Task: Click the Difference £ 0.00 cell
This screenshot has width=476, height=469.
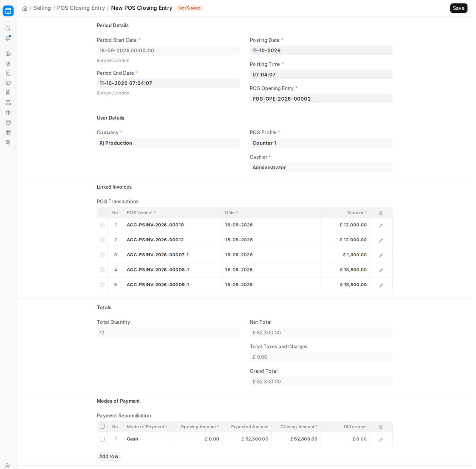Action: point(345,439)
